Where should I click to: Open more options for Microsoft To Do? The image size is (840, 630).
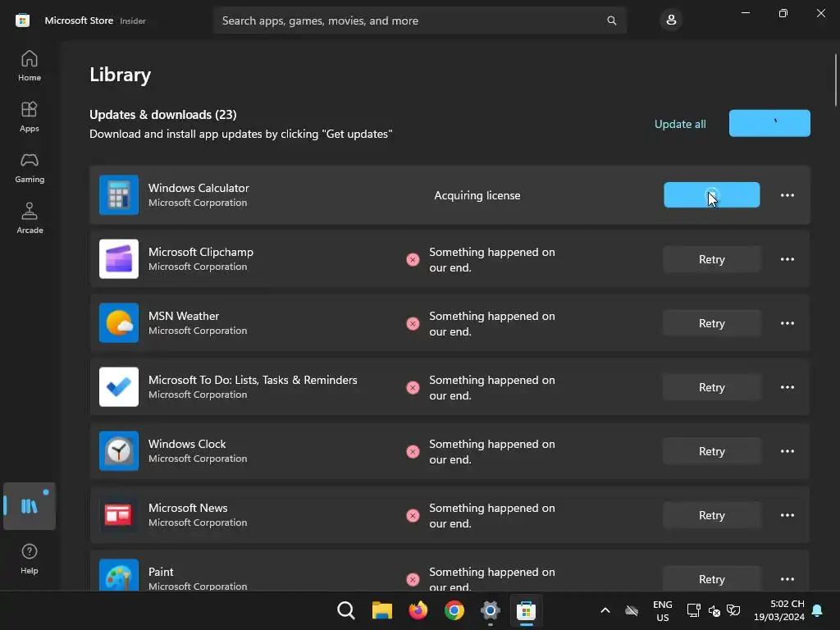787,387
